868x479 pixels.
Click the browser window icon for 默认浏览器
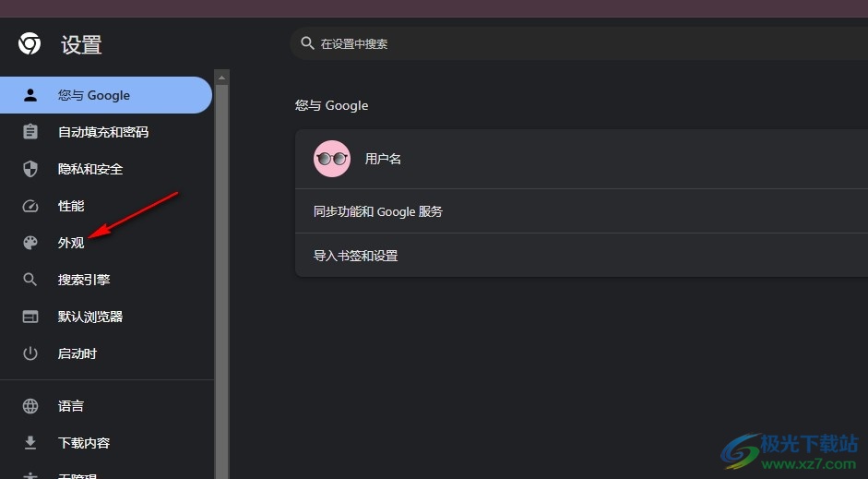coord(30,317)
